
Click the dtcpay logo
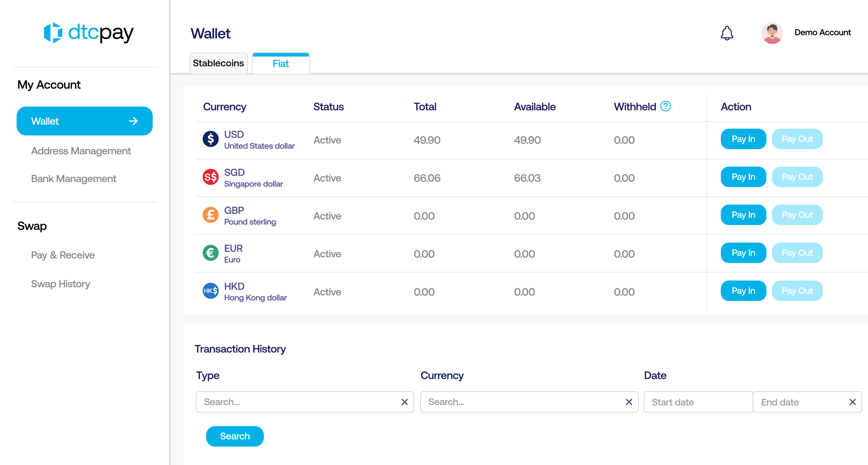pyautogui.click(x=89, y=33)
